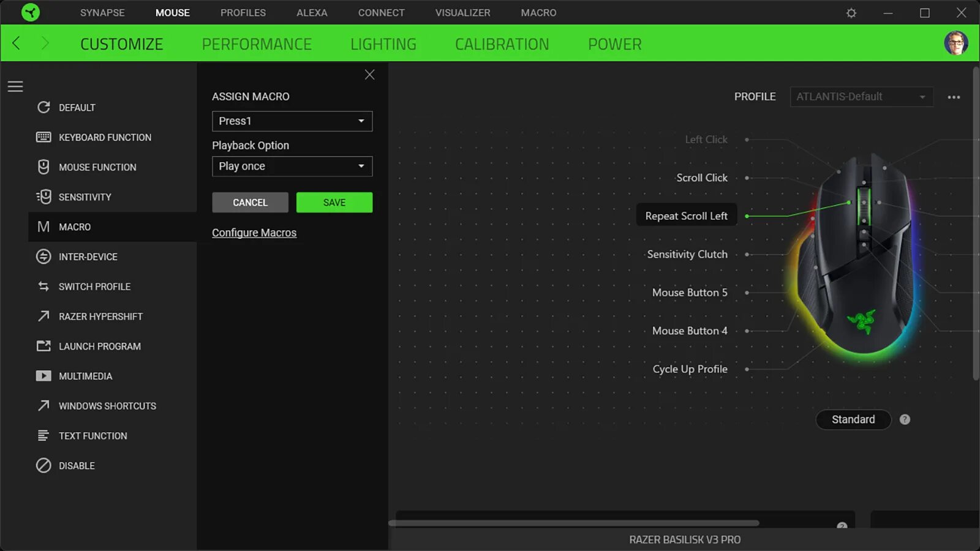Select the Switch Profile icon
The height and width of the screenshot is (551, 980).
coord(43,287)
